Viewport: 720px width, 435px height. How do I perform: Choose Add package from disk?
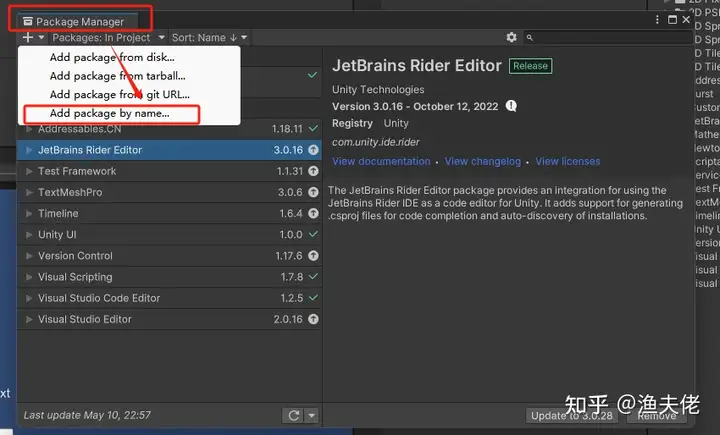(x=129, y=57)
